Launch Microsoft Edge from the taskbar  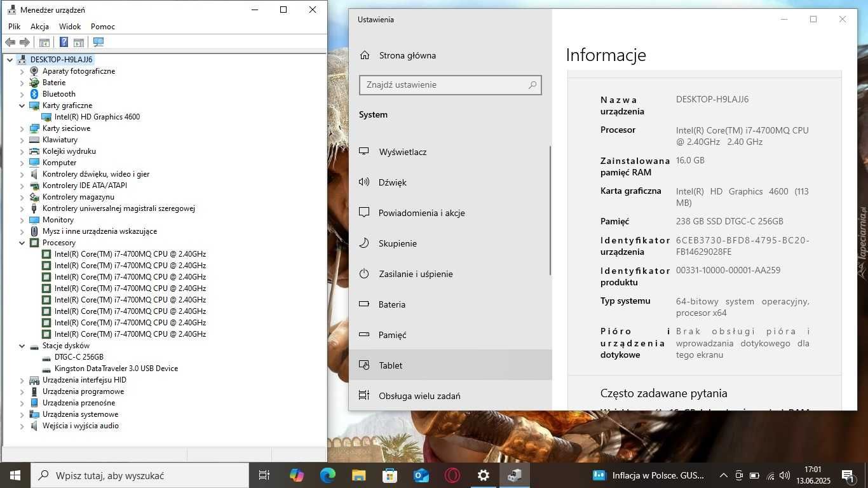pos(328,475)
